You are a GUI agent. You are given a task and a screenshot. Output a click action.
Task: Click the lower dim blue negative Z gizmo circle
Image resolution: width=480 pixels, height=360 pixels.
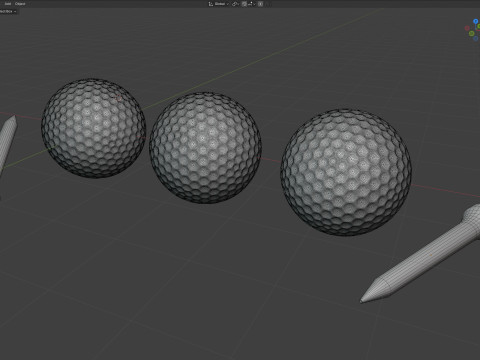[476, 38]
